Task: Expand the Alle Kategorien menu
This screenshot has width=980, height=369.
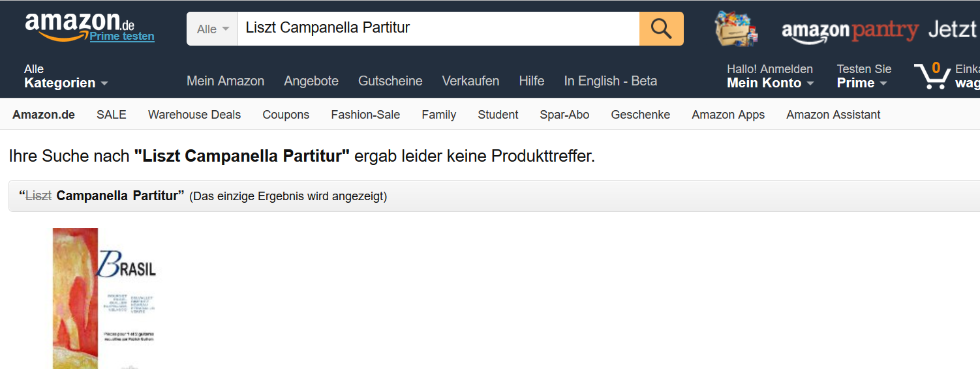Action: click(66, 76)
